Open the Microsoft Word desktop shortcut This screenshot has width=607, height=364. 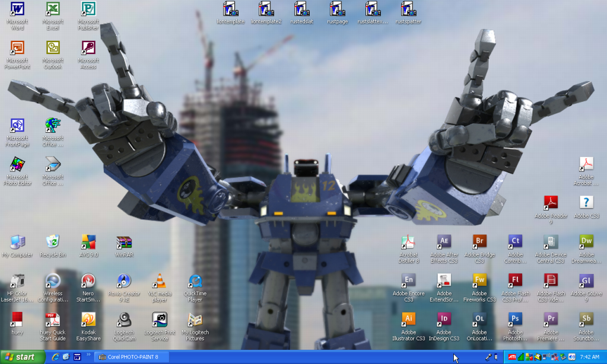point(17,10)
